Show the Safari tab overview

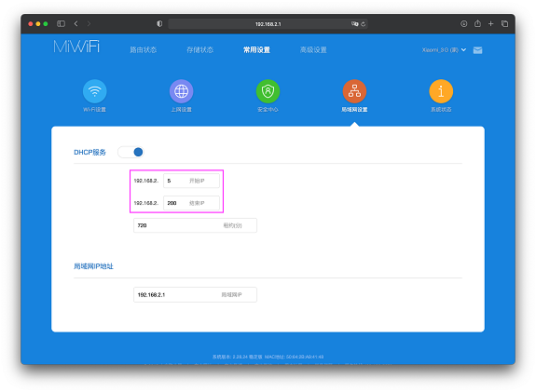(x=504, y=23)
